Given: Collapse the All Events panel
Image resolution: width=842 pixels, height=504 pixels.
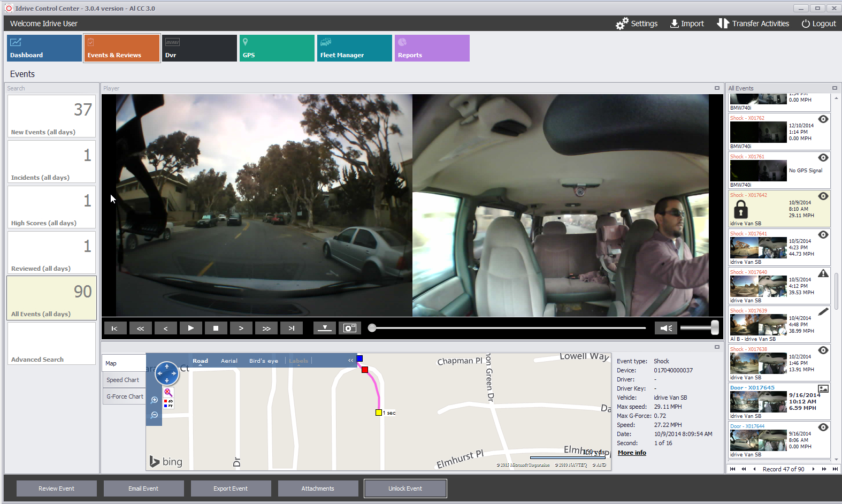Looking at the screenshot, I should pyautogui.click(x=835, y=88).
